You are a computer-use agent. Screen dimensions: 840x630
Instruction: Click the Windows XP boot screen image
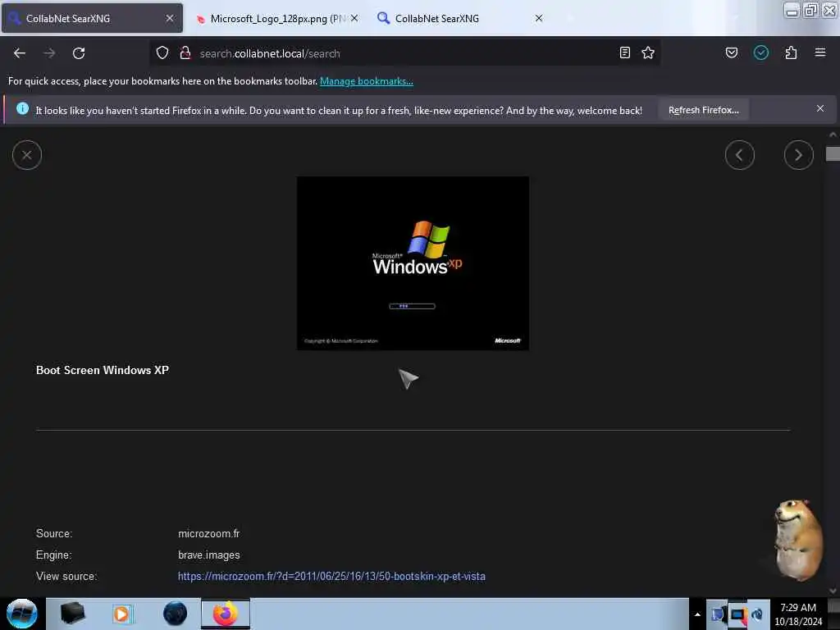[413, 263]
